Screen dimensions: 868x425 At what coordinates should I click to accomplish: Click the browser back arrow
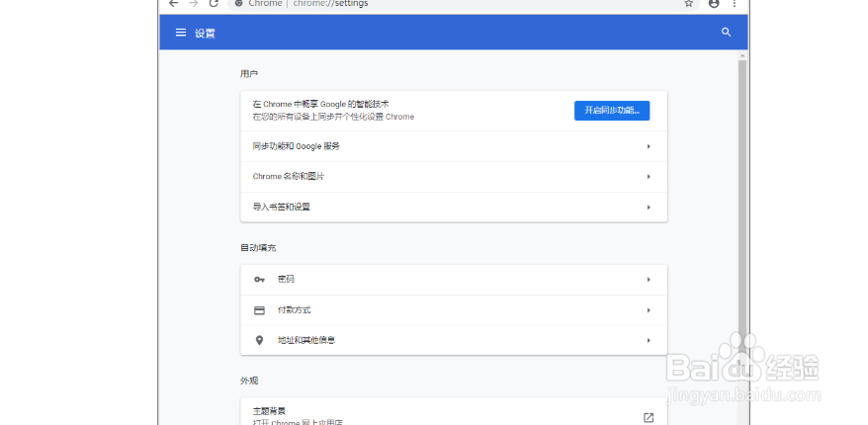coord(173,3)
